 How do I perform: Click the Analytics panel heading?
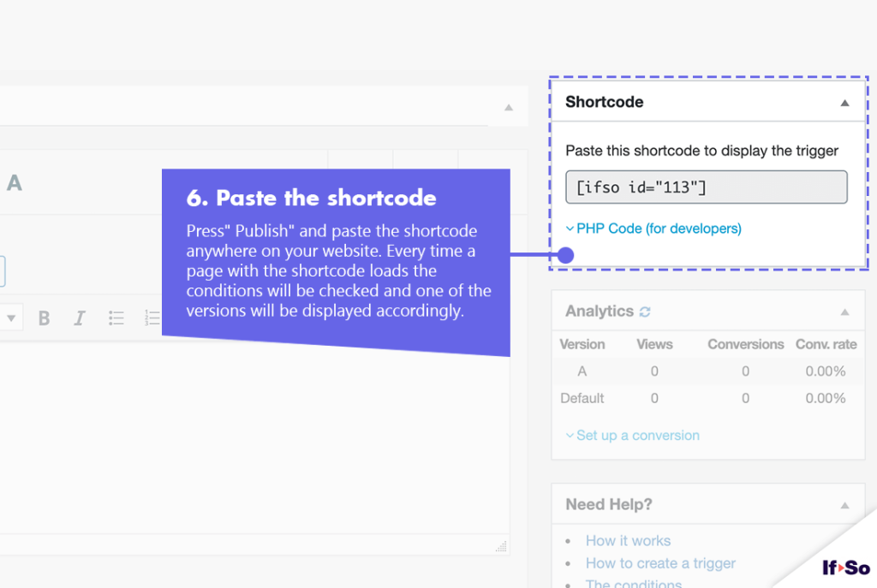click(x=599, y=311)
